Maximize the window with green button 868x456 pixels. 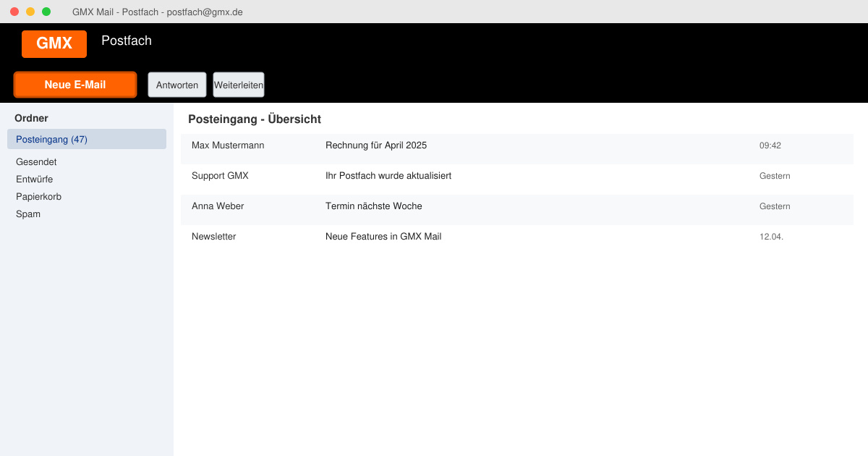pyautogui.click(x=46, y=12)
